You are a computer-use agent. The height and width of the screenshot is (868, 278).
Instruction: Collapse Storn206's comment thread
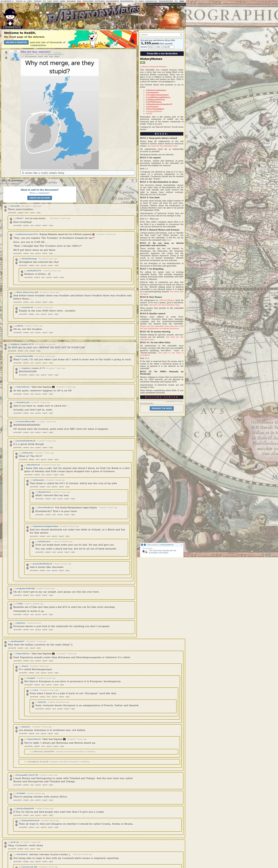coord(9,206)
